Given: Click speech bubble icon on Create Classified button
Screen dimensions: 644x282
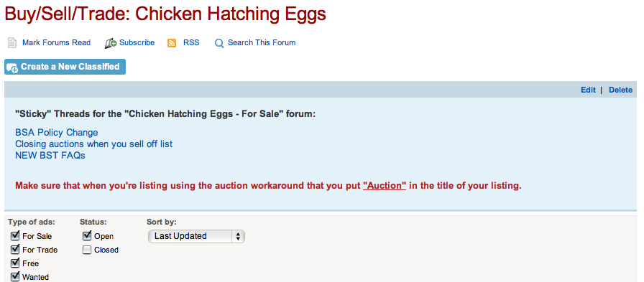Looking at the screenshot, I should click(12, 67).
